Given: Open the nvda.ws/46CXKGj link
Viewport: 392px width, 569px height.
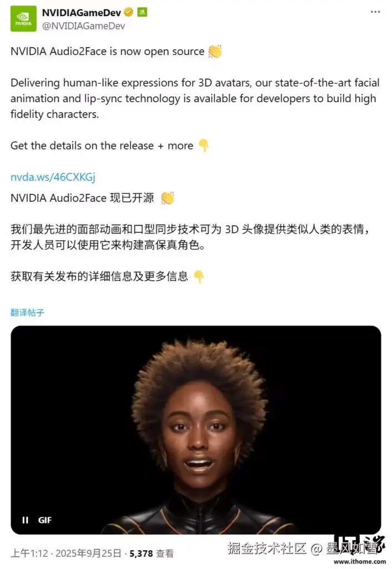Looking at the screenshot, I should point(53,177).
